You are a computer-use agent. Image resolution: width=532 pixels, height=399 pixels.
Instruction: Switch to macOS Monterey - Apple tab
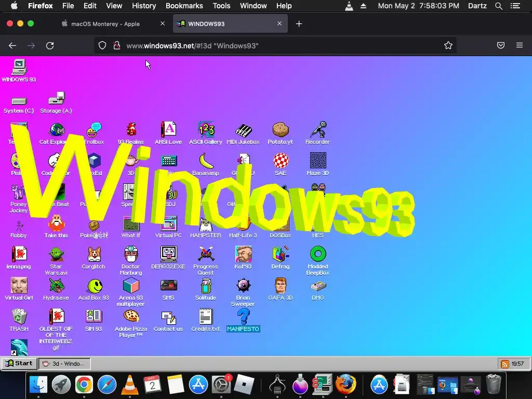[105, 24]
